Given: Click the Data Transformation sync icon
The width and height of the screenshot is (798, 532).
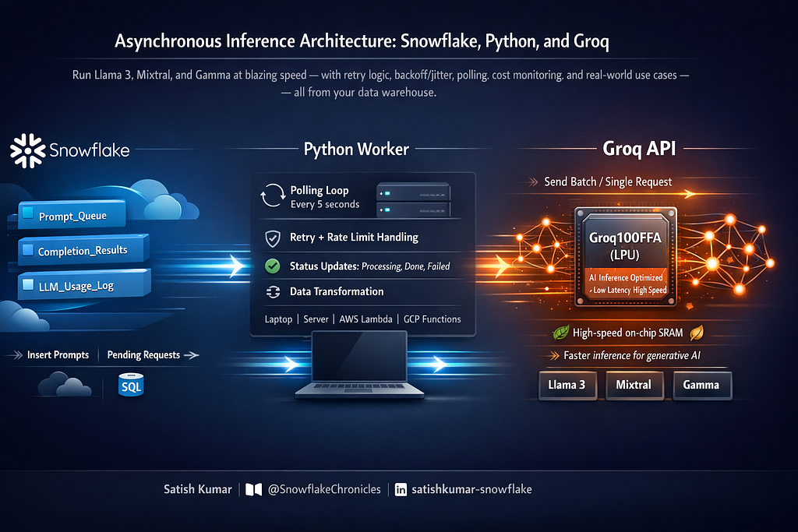Looking at the screenshot, I should [x=274, y=292].
